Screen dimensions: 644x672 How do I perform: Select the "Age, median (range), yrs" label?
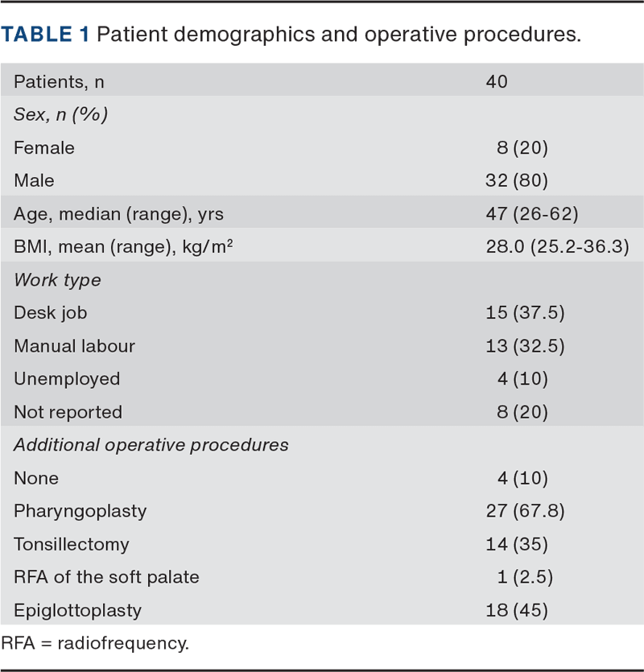[x=118, y=213]
